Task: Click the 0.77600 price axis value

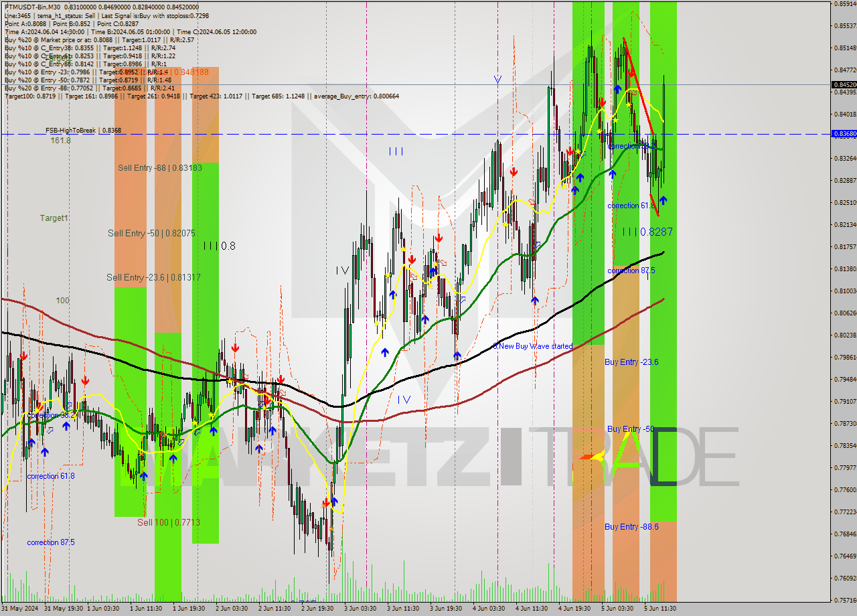Action: click(x=845, y=489)
